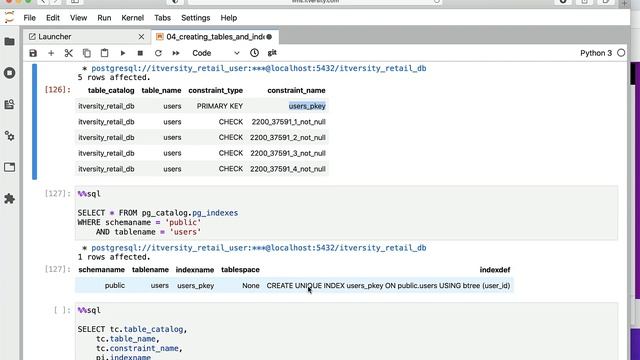Show open tabs sidebar panel
Screen dimensions: 640x360
(9, 167)
